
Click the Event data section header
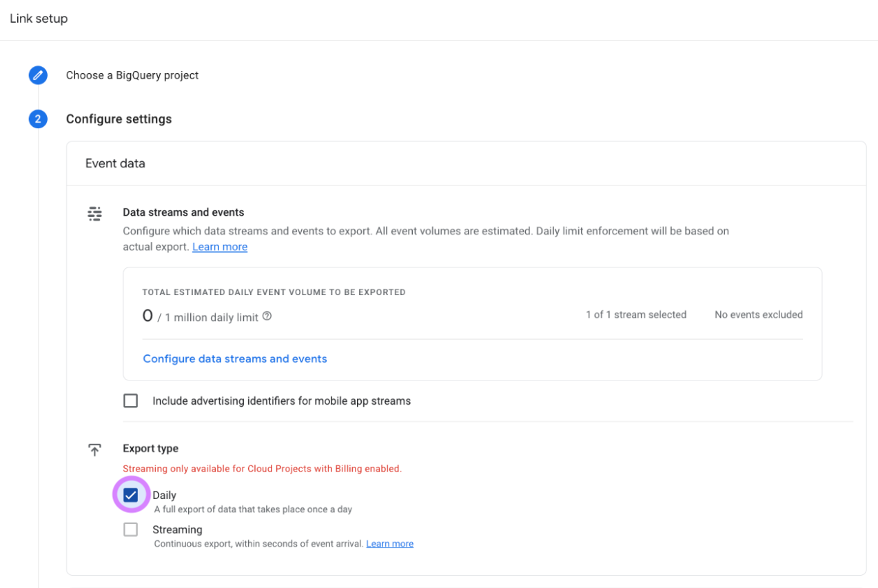(x=115, y=163)
